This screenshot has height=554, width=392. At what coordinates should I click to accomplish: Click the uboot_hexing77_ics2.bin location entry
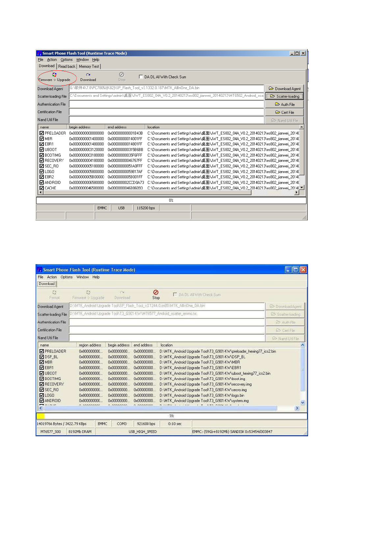pyautogui.click(x=215, y=373)
